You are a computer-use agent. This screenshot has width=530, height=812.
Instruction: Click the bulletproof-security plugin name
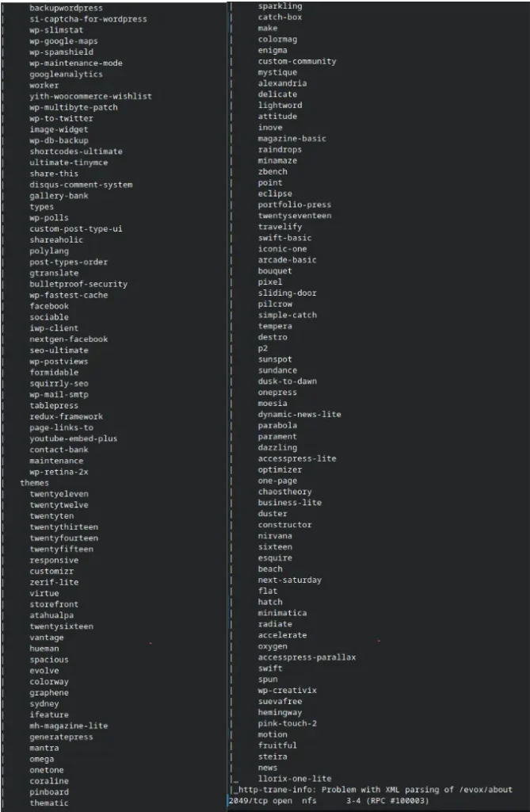point(78,284)
